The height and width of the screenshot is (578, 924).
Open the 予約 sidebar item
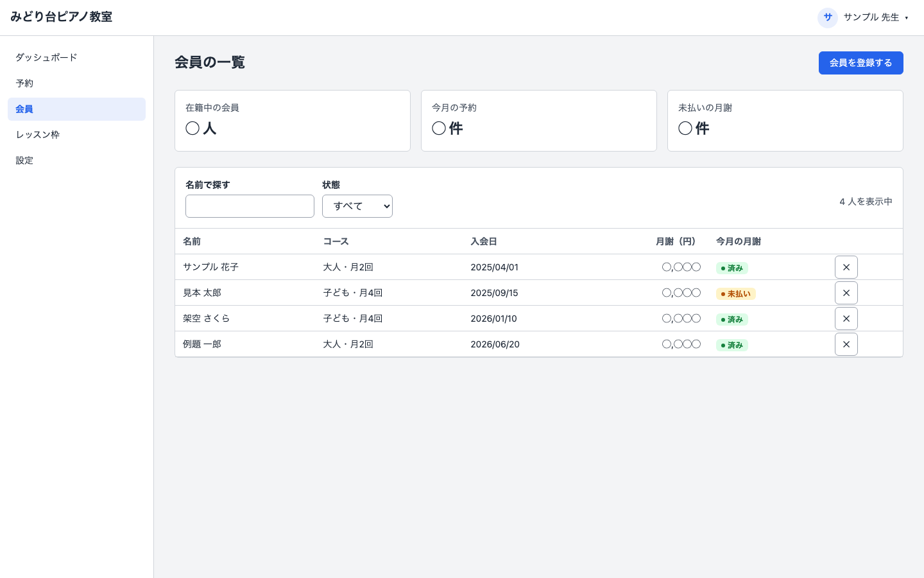(x=76, y=83)
